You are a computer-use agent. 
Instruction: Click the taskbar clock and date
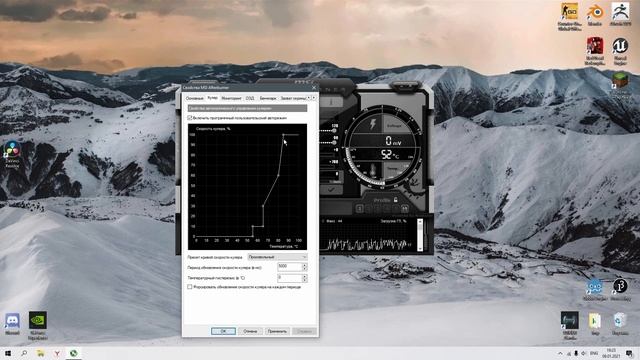click(611, 353)
